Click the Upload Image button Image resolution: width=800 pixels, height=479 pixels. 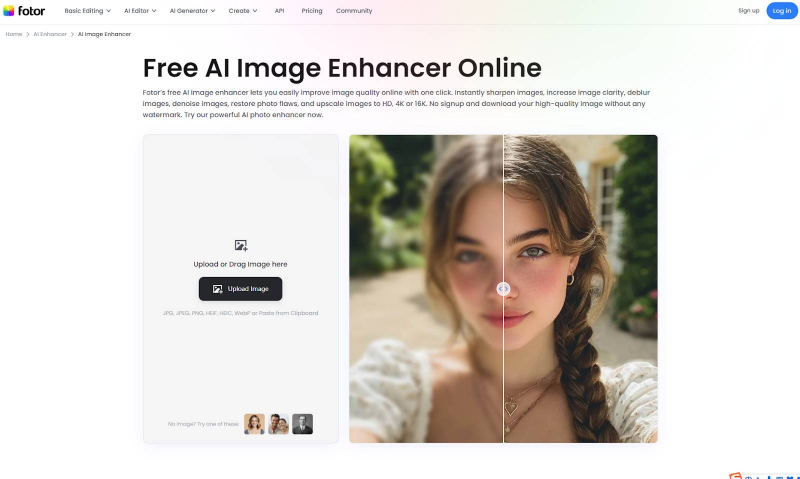pos(240,289)
